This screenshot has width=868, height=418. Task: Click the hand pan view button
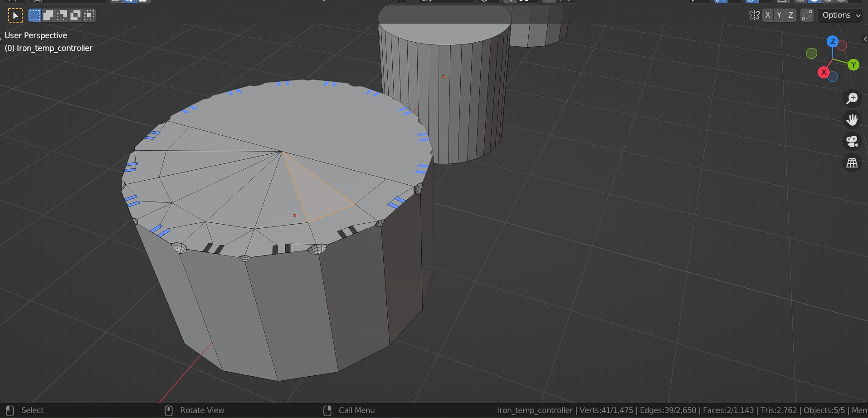click(852, 120)
